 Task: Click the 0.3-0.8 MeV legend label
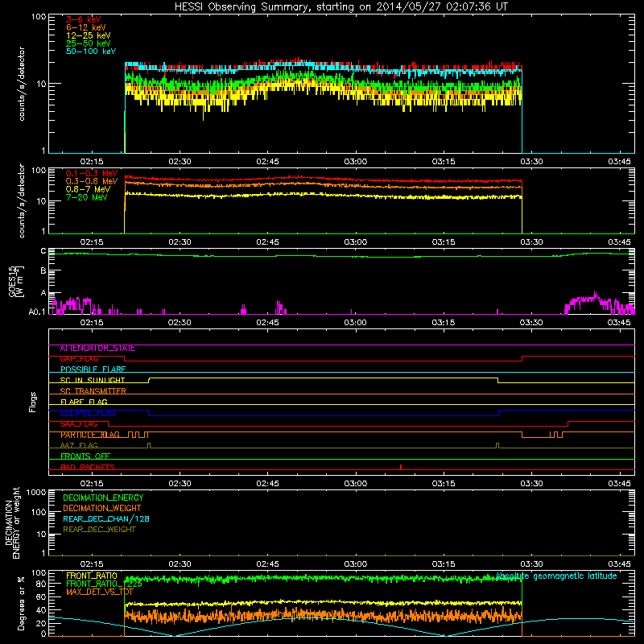click(x=92, y=181)
